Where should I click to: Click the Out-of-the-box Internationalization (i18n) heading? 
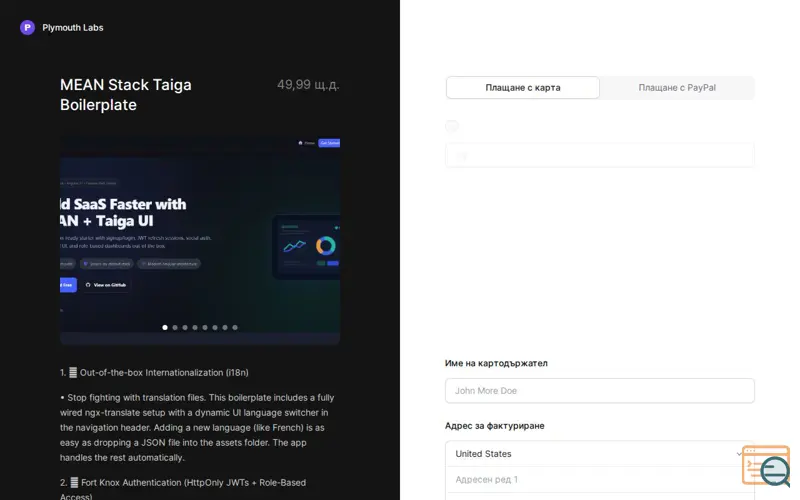tap(154, 372)
